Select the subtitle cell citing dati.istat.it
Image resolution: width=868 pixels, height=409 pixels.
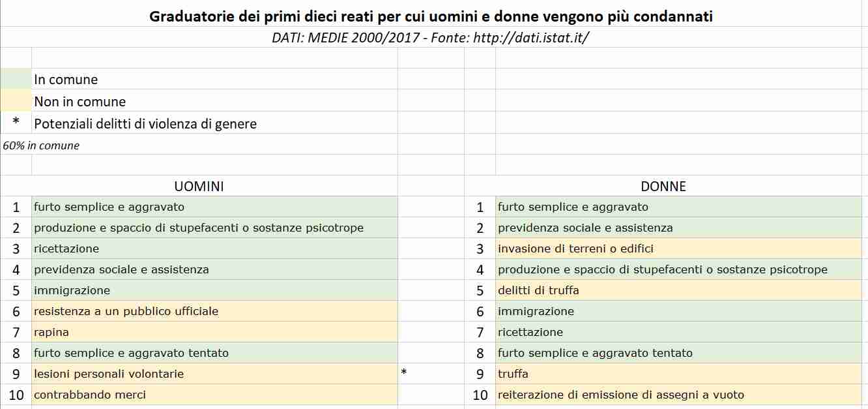tap(431, 38)
